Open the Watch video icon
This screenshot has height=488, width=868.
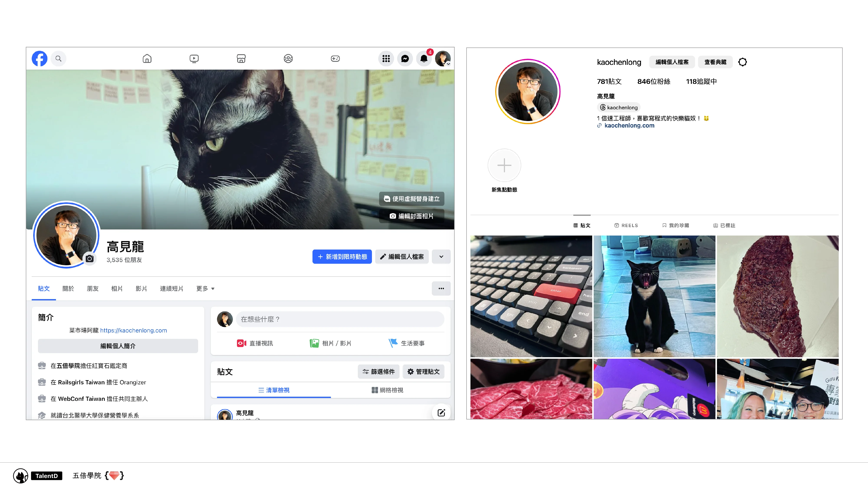click(194, 59)
